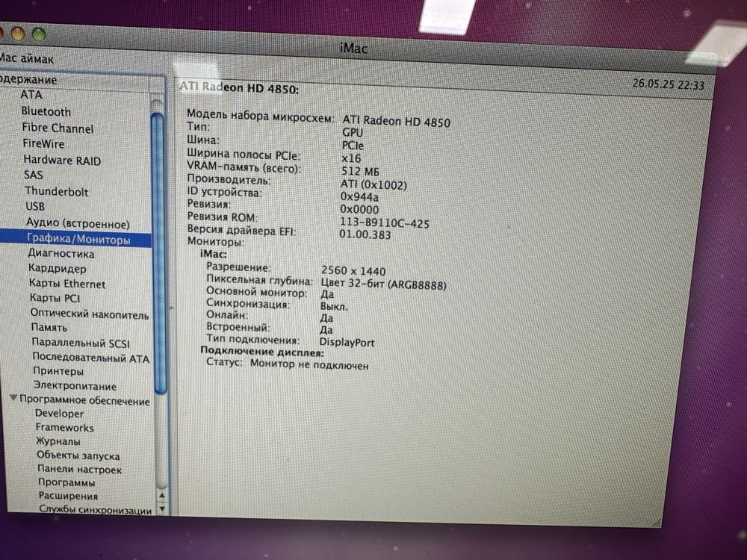Click the Синхронизация value Выкл.
This screenshot has height=560, width=747.
tap(333, 306)
